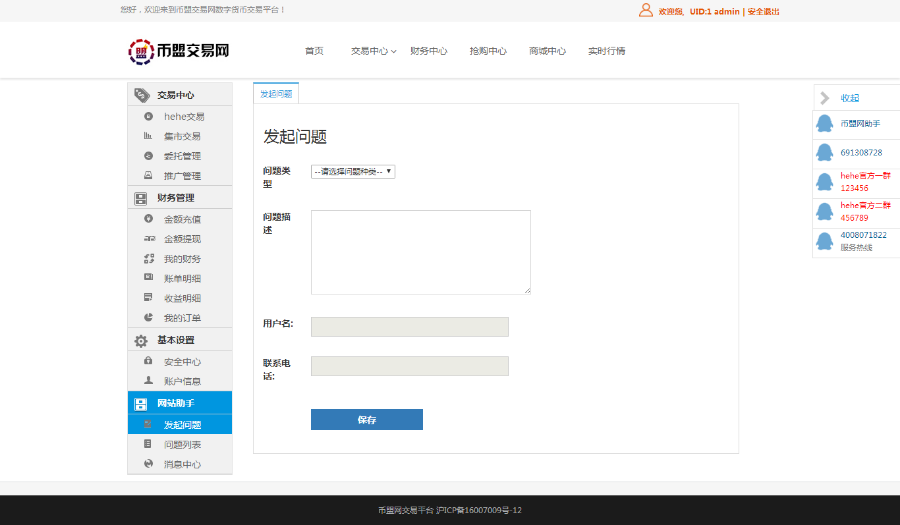Click the gear icon of 基本设置

pos(141,341)
